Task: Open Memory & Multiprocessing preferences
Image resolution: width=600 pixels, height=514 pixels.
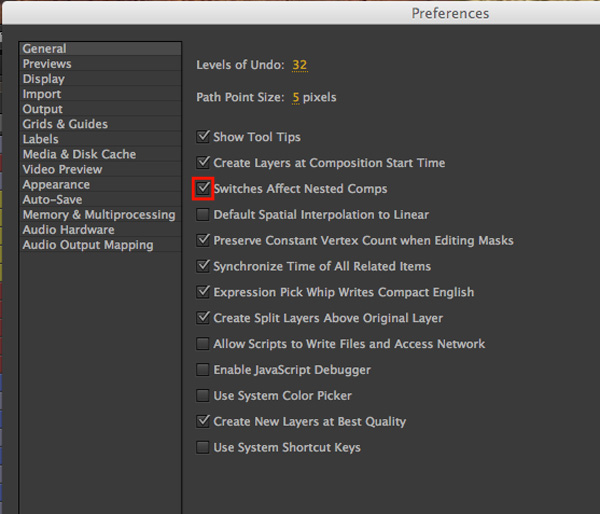Action: 100,215
